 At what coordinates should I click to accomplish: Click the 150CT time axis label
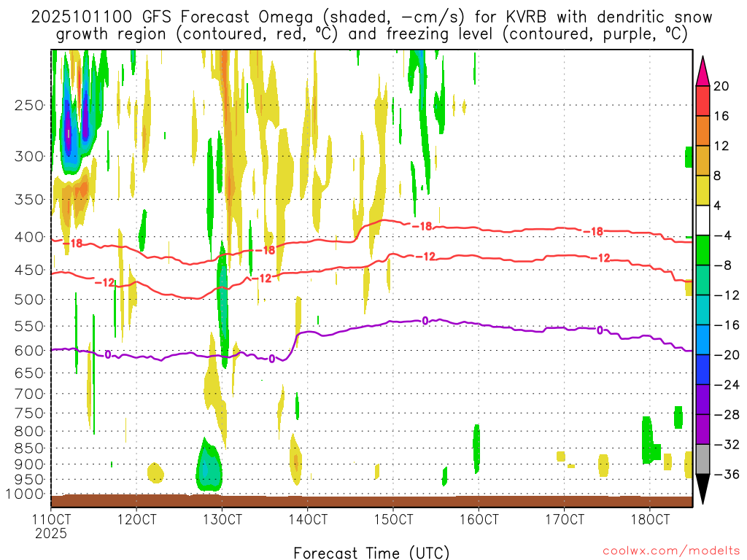tap(393, 519)
